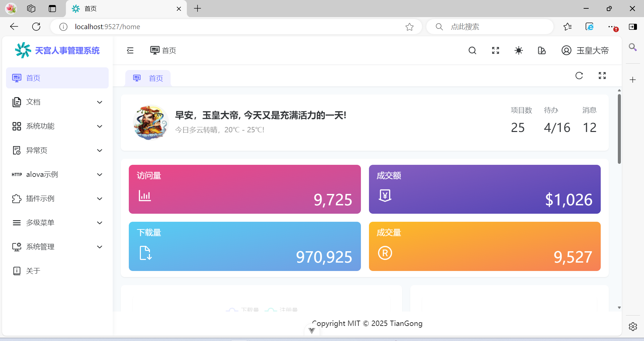The width and height of the screenshot is (644, 341).
Task: Switch to the 首页 tab
Action: coord(148,78)
